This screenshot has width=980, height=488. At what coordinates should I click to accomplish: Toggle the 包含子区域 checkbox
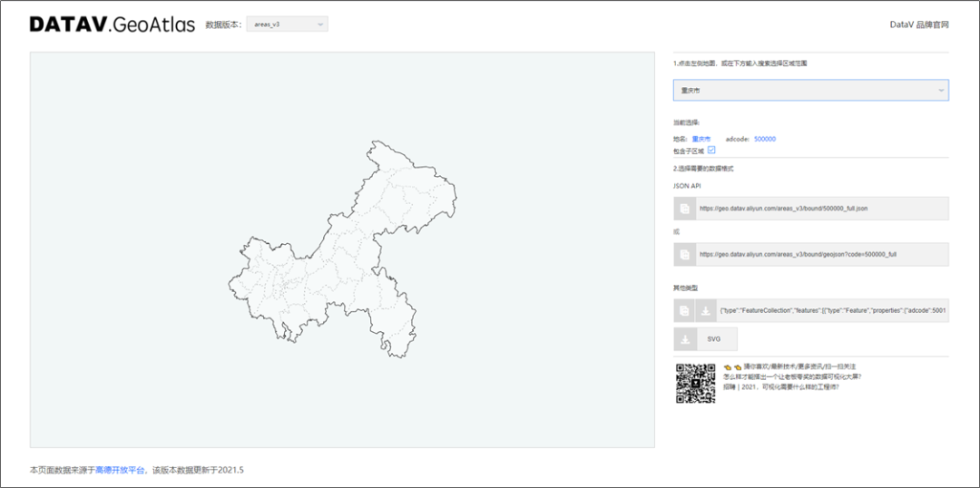pyautogui.click(x=711, y=150)
